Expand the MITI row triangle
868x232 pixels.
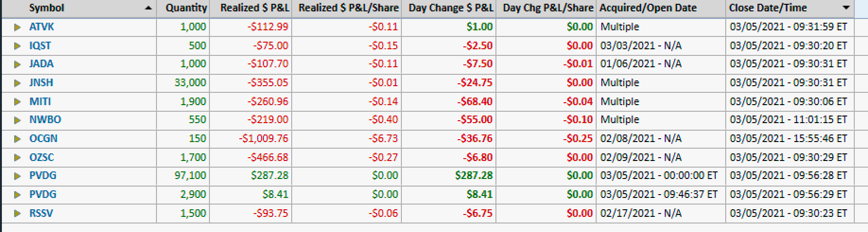pos(17,101)
